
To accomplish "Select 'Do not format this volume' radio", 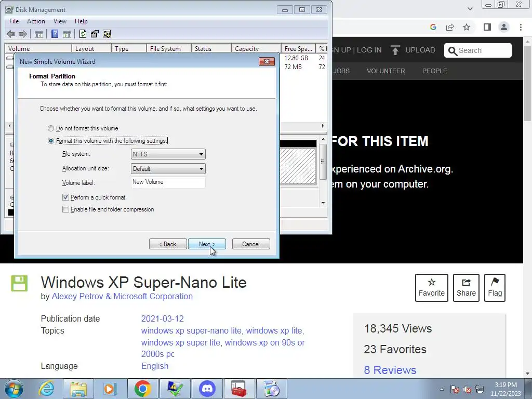I will (x=51, y=129).
